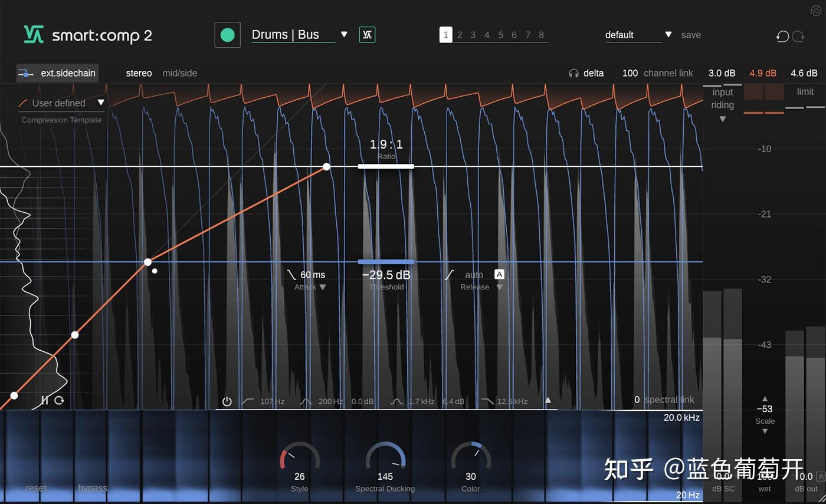The image size is (826, 504).
Task: Switch to snapshot 2
Action: pyautogui.click(x=460, y=35)
